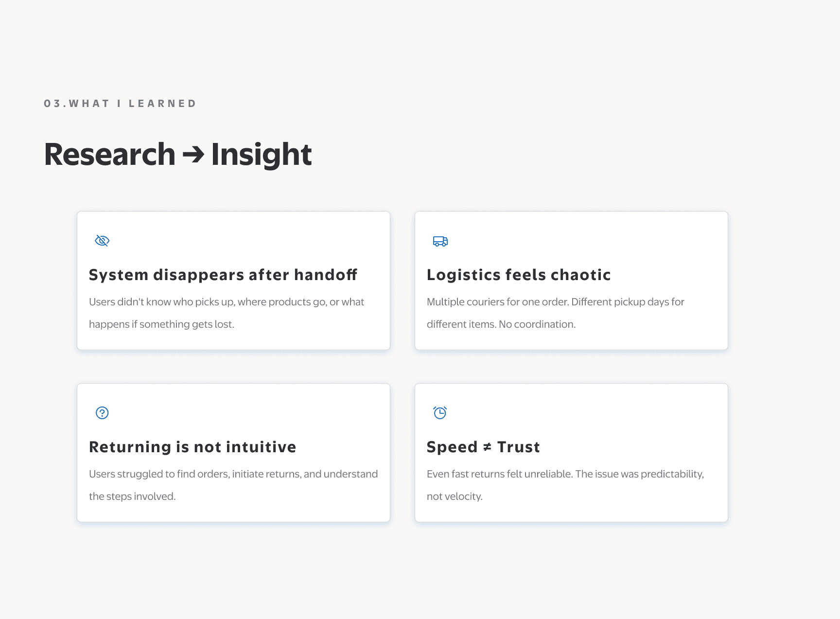Select the 'Speed ≠ Trust' heading
Screen dimensions: 840x619
(x=483, y=447)
